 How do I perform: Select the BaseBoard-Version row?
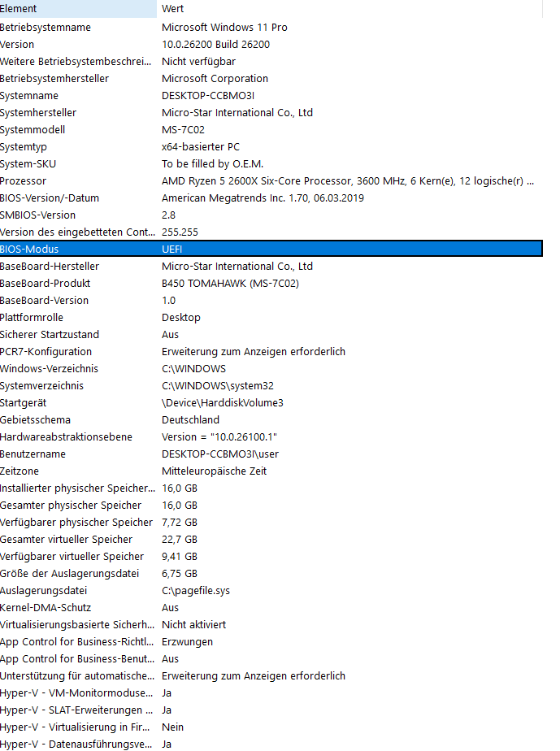tap(271, 301)
